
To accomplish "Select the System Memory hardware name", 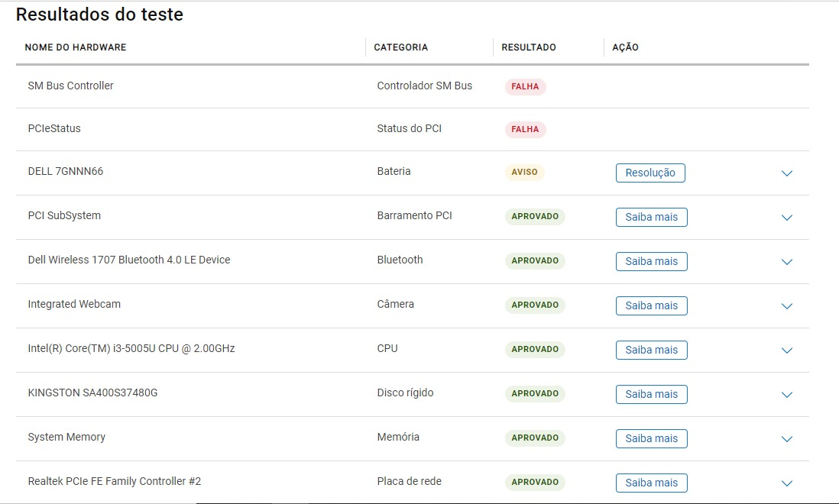I will [x=66, y=438].
